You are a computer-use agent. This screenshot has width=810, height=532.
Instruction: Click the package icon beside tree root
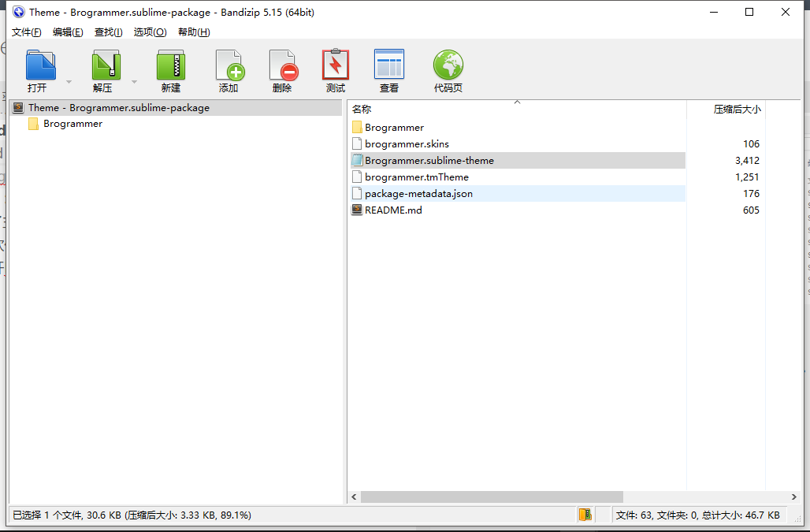pyautogui.click(x=19, y=107)
